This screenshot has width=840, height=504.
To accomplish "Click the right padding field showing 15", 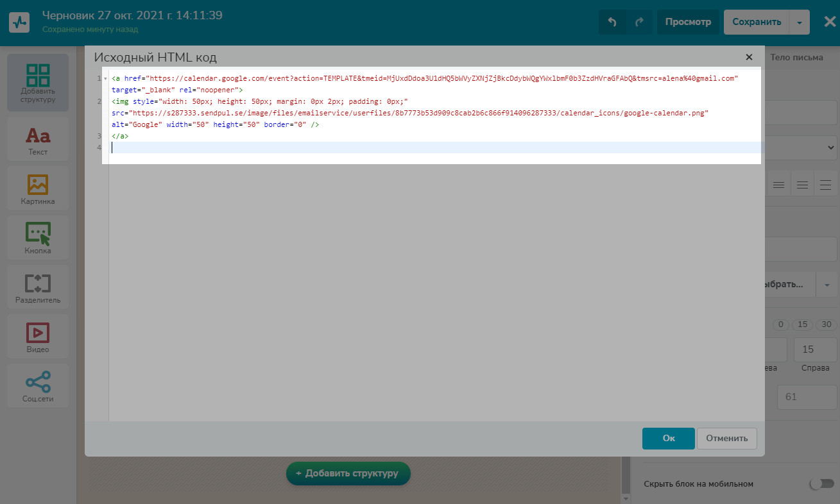I will pyautogui.click(x=809, y=349).
